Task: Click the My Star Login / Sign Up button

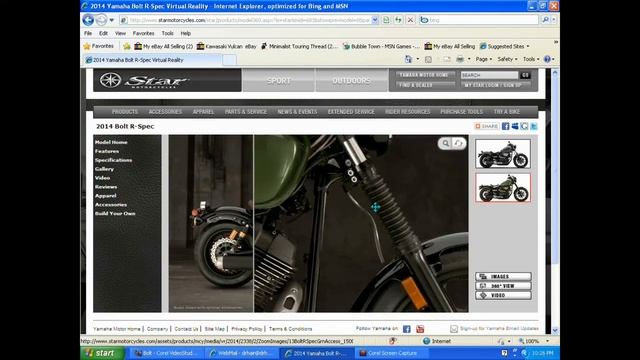Action: 496,85
